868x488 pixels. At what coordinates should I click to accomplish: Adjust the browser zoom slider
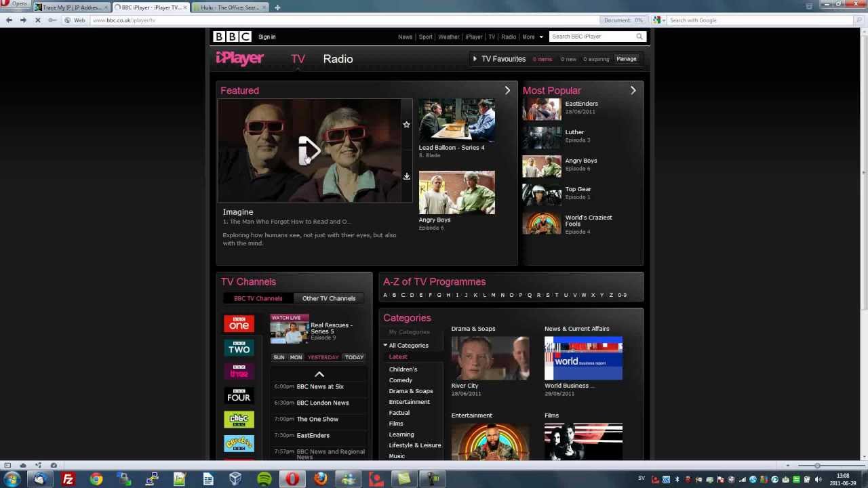tap(817, 466)
